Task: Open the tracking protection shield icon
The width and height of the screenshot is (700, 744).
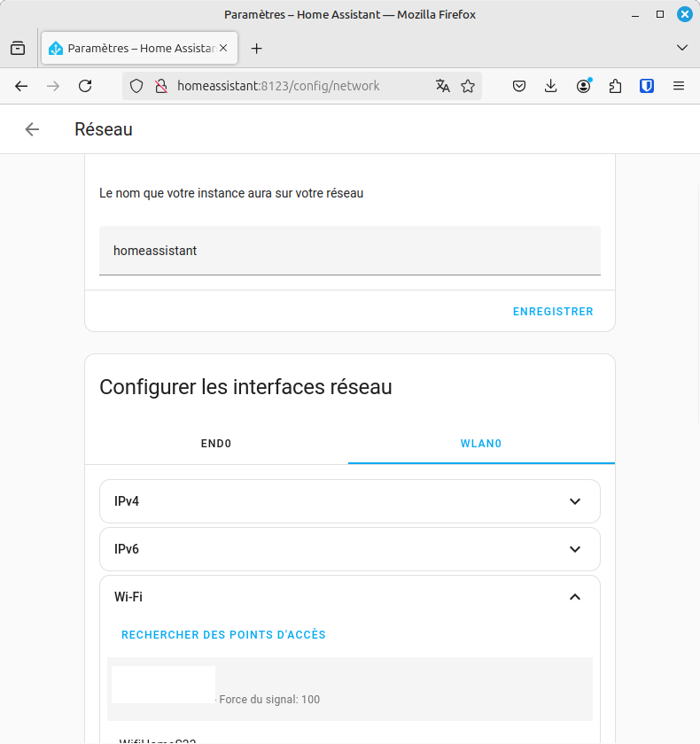Action: (136, 86)
